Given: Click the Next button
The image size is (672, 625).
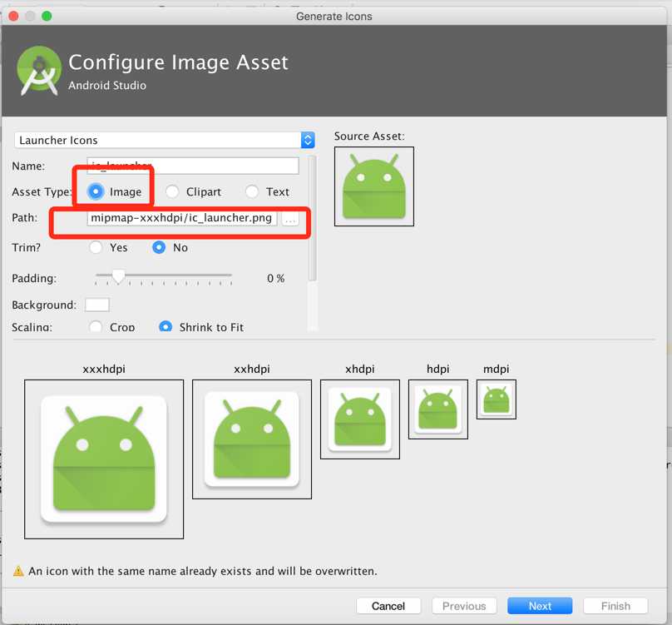Looking at the screenshot, I should pos(540,606).
